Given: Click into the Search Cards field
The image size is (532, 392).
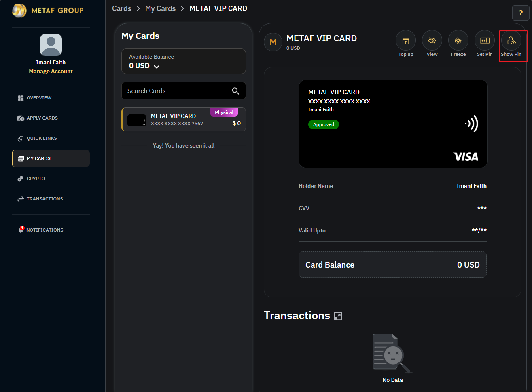Looking at the screenshot, I should (184, 91).
